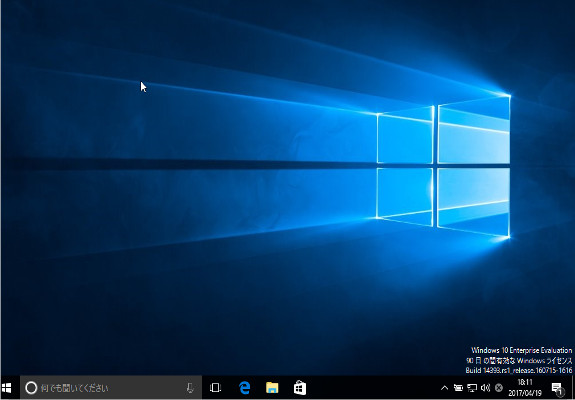Click the Cortana microphone icon
Image resolution: width=575 pixels, height=400 pixels.
coord(190,388)
